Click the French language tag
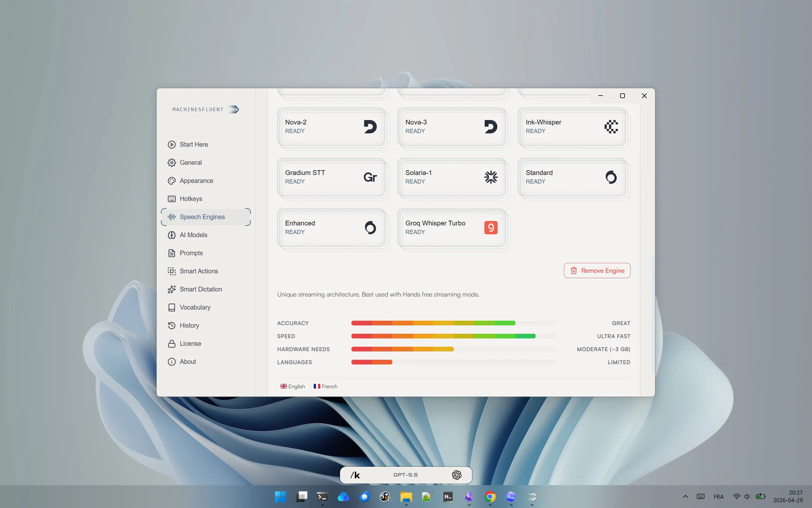This screenshot has height=508, width=812. [x=325, y=386]
